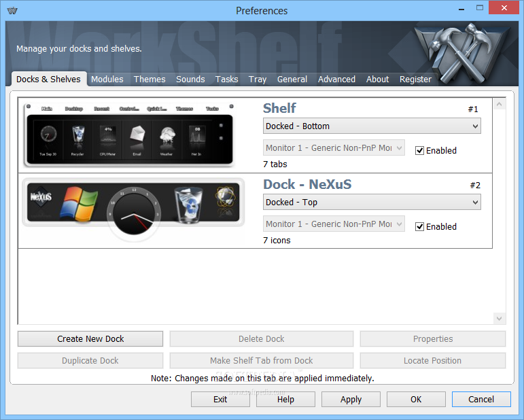
Task: Click the Locate Position button
Action: click(433, 360)
